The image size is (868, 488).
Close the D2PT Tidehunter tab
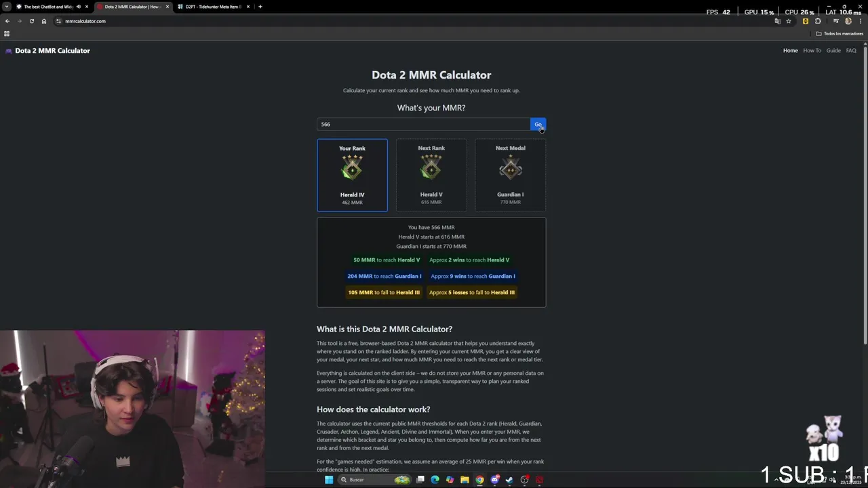pyautogui.click(x=248, y=7)
